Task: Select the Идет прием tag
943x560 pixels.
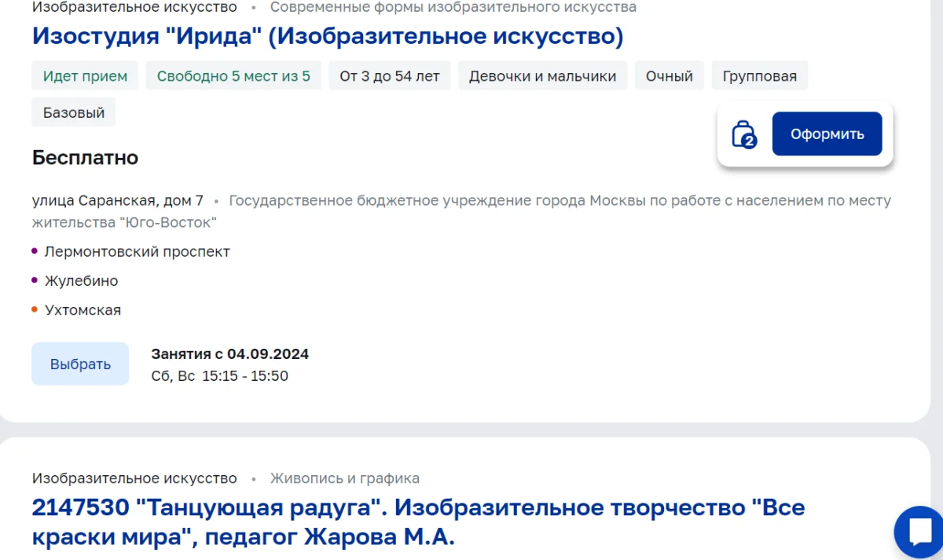Action: (85, 76)
